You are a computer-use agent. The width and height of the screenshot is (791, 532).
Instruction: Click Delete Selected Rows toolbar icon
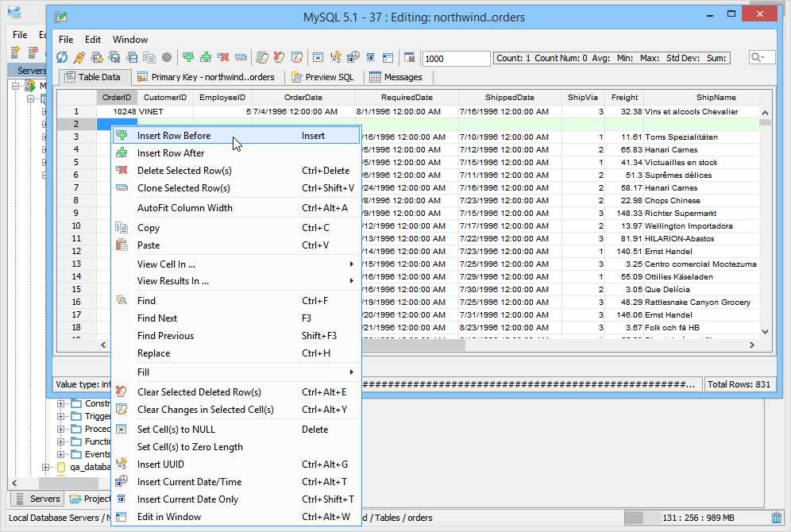(x=223, y=57)
